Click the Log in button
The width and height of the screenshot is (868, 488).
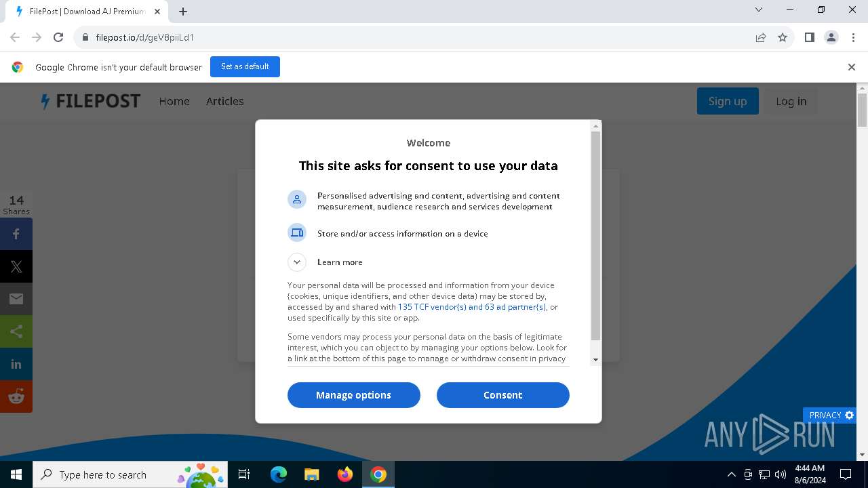(791, 101)
